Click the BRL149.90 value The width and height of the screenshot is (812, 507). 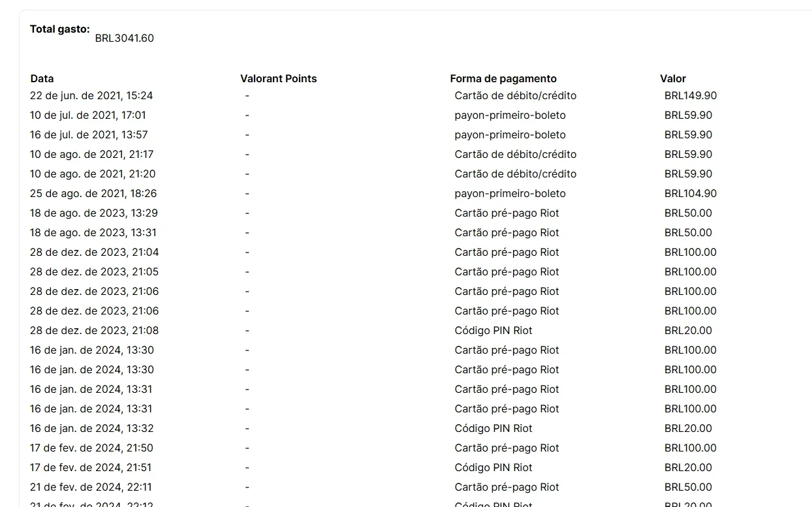[691, 95]
